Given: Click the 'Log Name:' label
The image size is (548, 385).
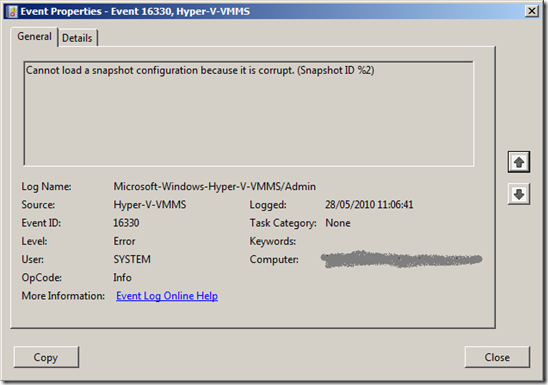Looking at the screenshot, I should 46,187.
